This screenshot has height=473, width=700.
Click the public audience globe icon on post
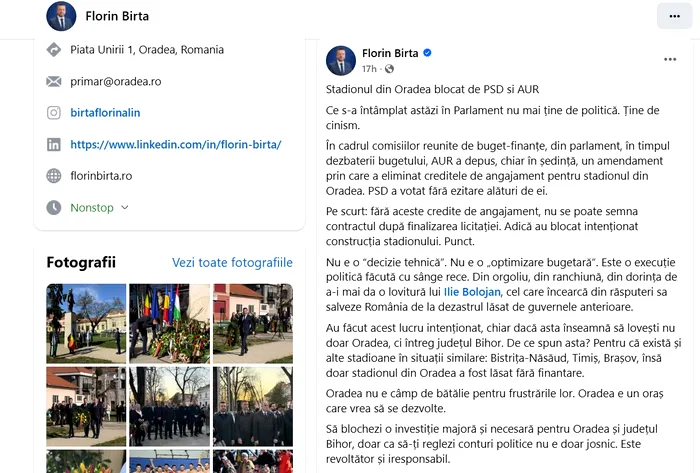(x=389, y=69)
